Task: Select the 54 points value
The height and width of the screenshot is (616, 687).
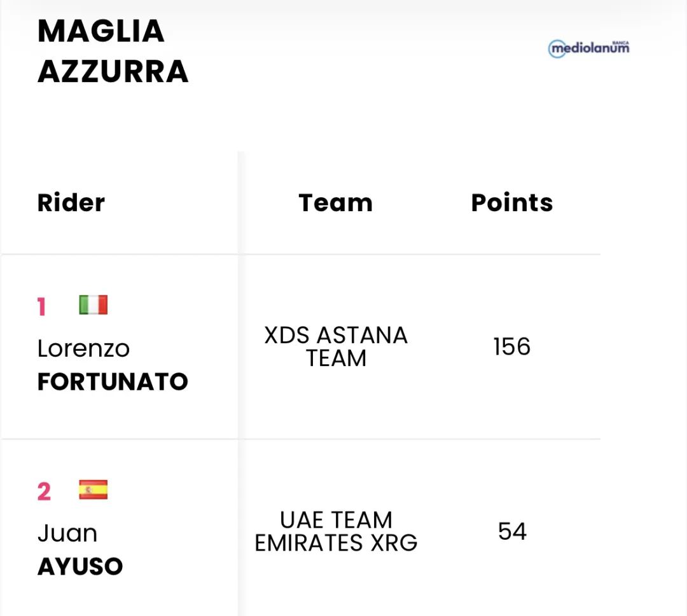Action: click(512, 531)
